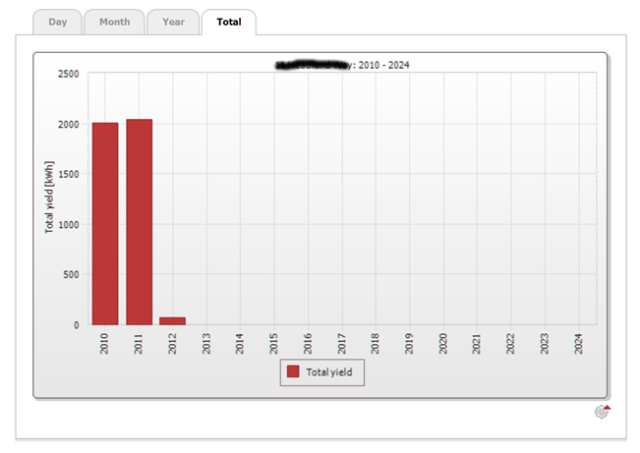The width and height of the screenshot is (640, 453).
Task: Click the 500 value on the y-axis
Action: pyautogui.click(x=72, y=275)
